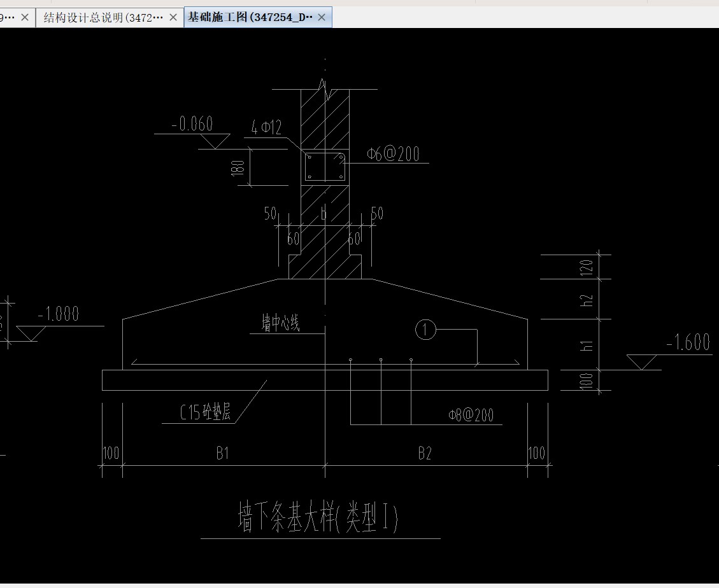Close the partially visible leftmost tab
Image resolution: width=719 pixels, height=588 pixels.
(x=25, y=17)
